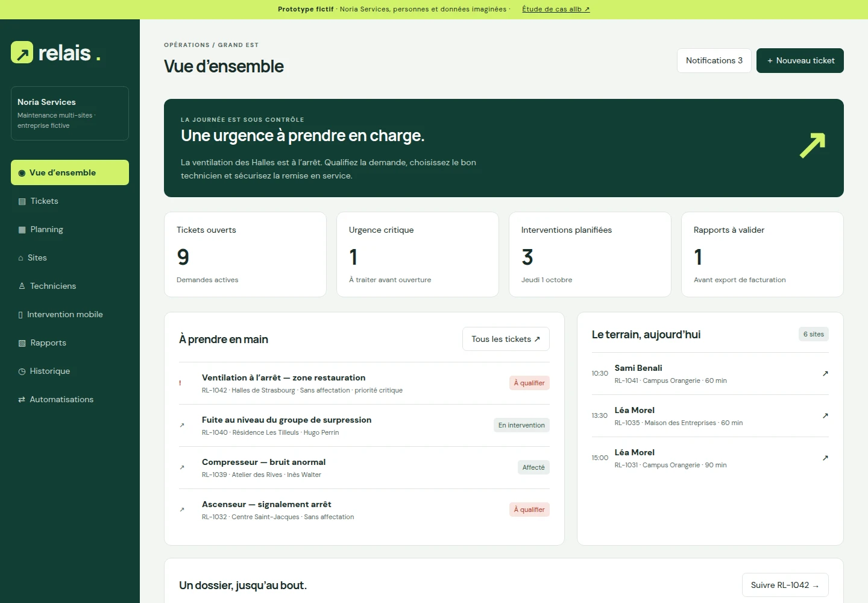Open the Interventions planifiées card
This screenshot has height=603, width=868.
[x=590, y=254]
